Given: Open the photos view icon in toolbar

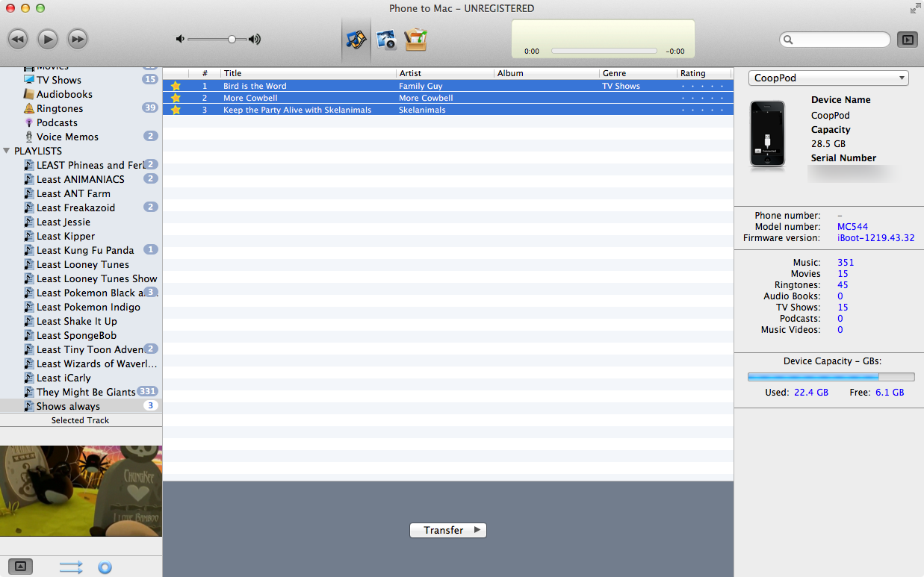Looking at the screenshot, I should click(x=386, y=39).
